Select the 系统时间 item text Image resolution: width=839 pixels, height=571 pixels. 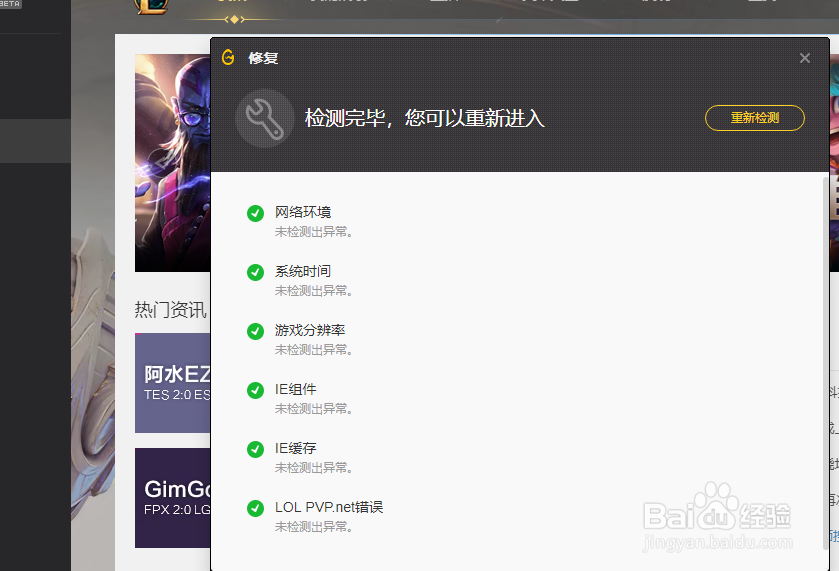303,271
